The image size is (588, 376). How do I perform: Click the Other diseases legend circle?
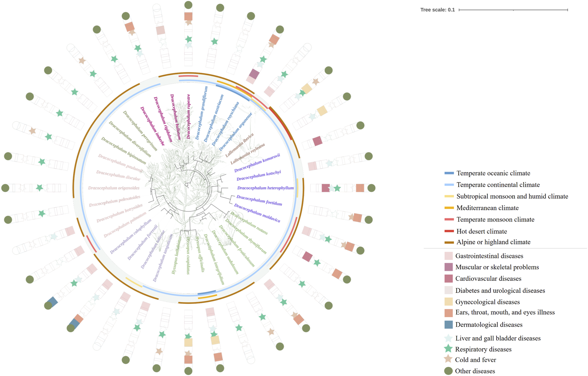coord(448,371)
